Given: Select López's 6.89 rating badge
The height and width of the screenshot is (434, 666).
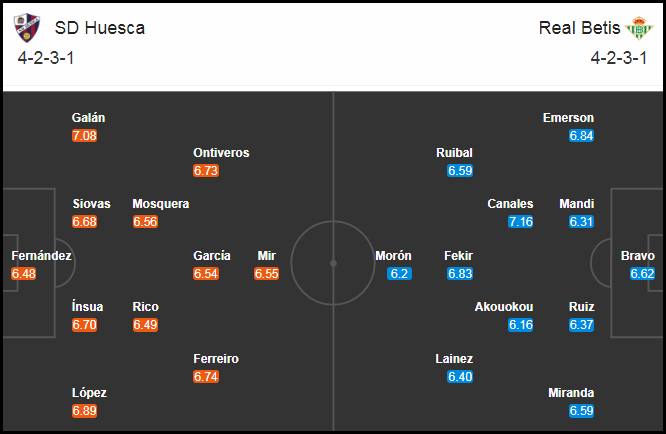Looking at the screenshot, I should [x=85, y=411].
